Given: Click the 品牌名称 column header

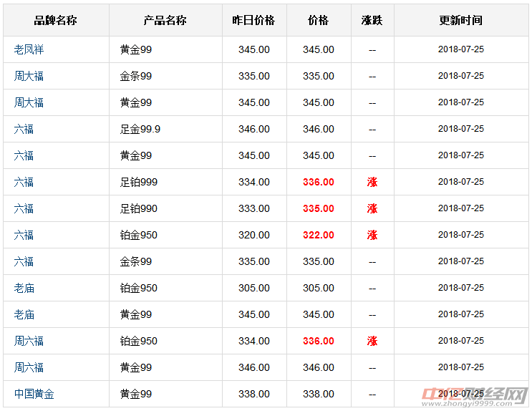Looking at the screenshot, I should [56, 20].
